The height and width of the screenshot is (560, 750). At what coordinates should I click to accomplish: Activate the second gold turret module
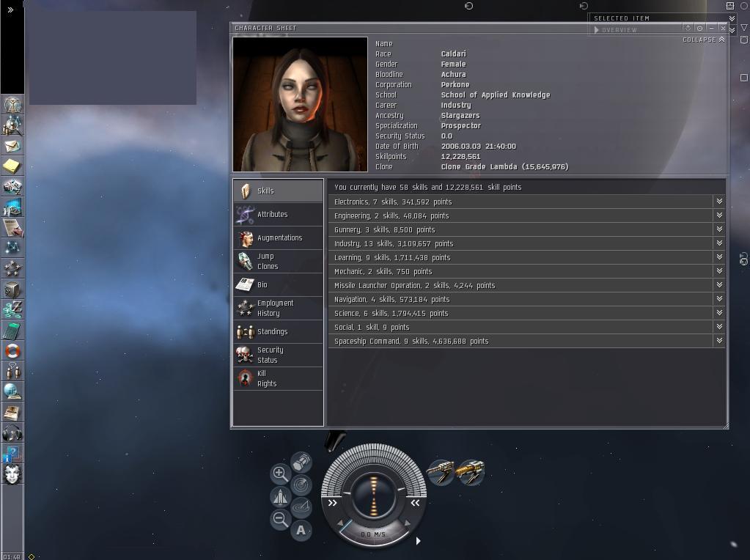471,472
